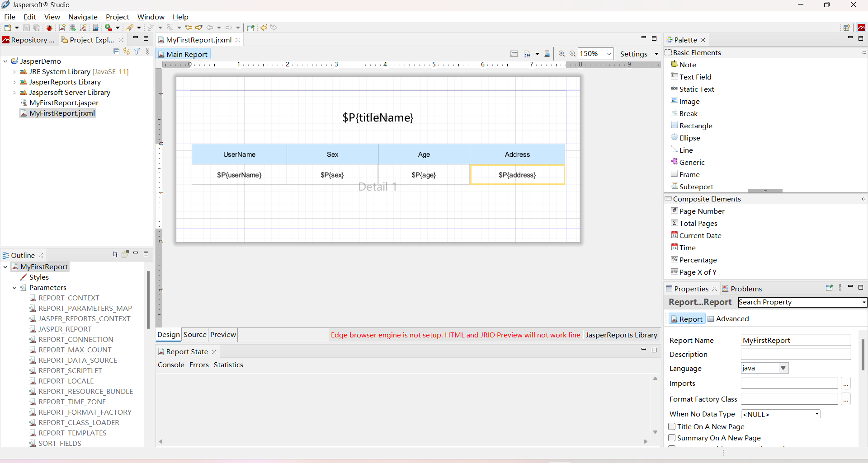Screen dimensions: 868x463
Task: Switch to the Problems tab
Action: (x=742, y=289)
